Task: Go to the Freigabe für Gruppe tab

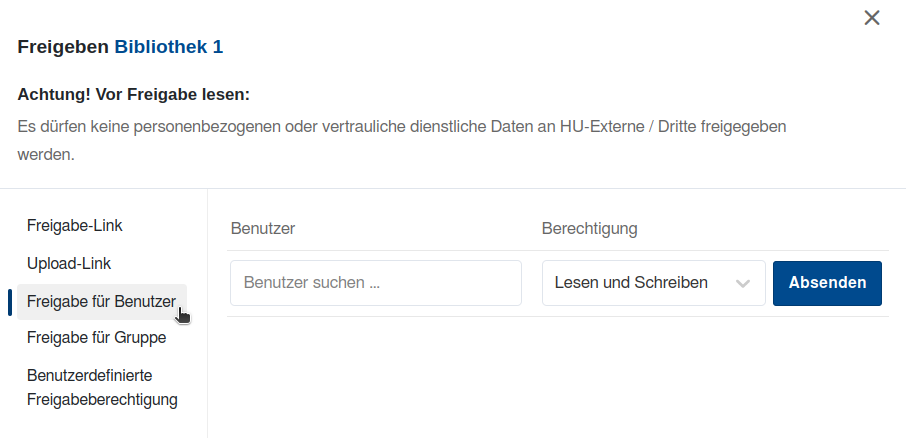Action: click(x=96, y=337)
